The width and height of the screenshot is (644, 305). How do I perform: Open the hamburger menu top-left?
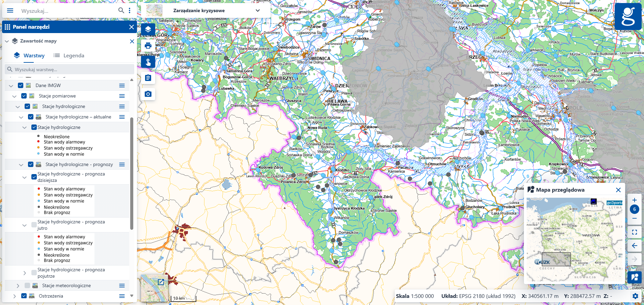(x=10, y=10)
